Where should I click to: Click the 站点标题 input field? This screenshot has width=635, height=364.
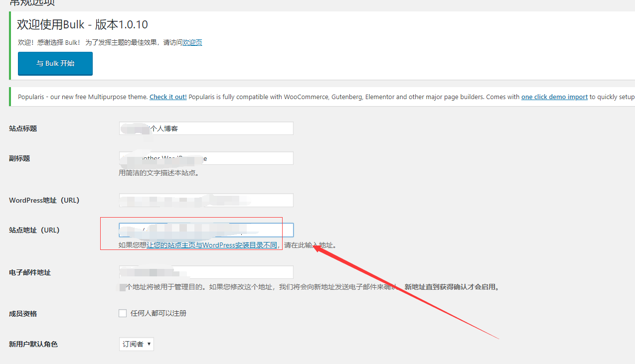click(206, 128)
